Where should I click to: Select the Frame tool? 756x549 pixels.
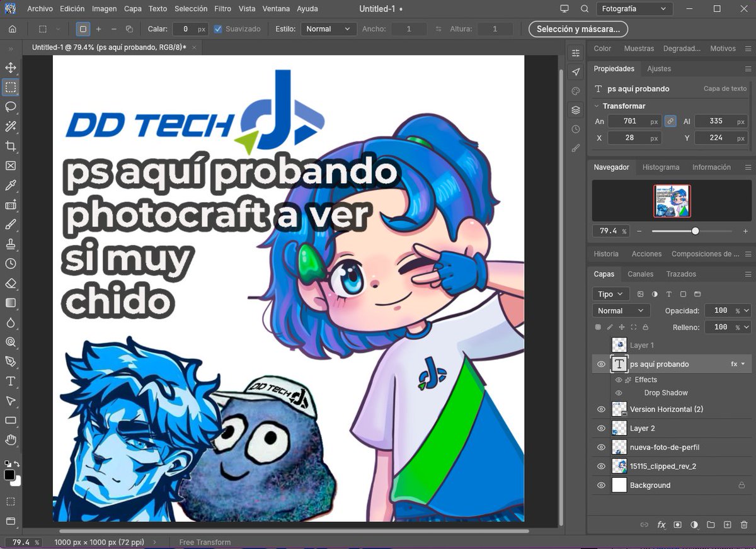11,166
